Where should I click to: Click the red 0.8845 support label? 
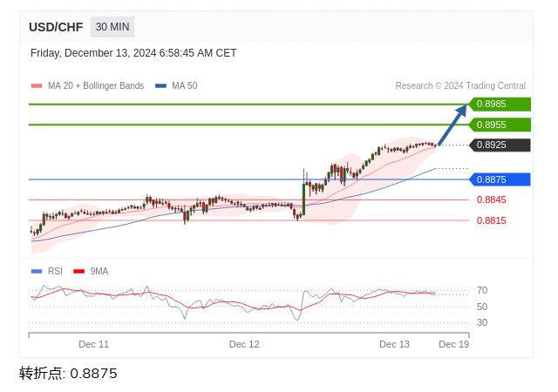492,199
